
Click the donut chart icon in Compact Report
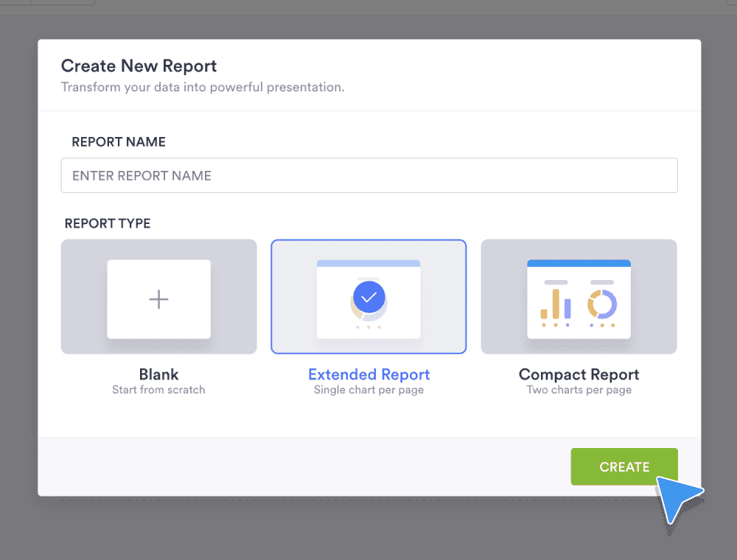click(x=602, y=303)
